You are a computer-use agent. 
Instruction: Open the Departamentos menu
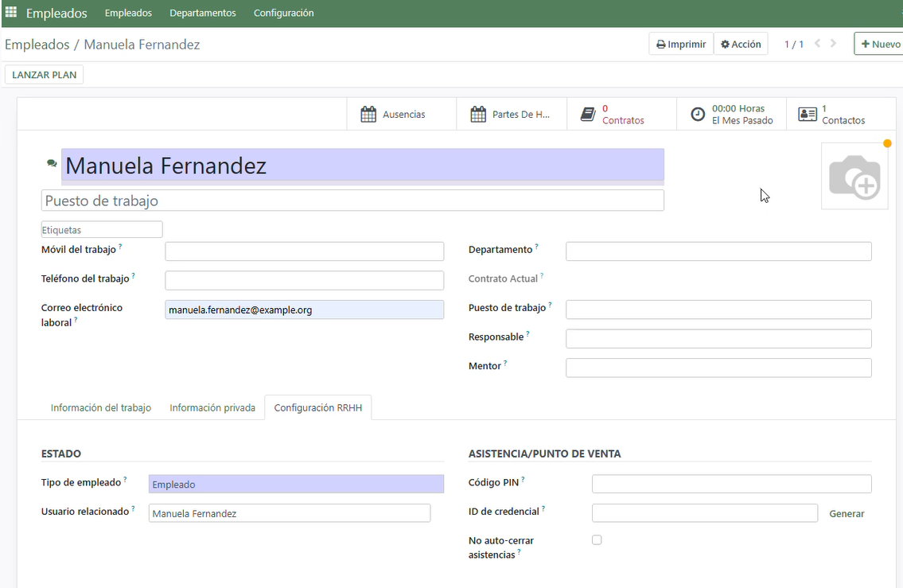[203, 13]
